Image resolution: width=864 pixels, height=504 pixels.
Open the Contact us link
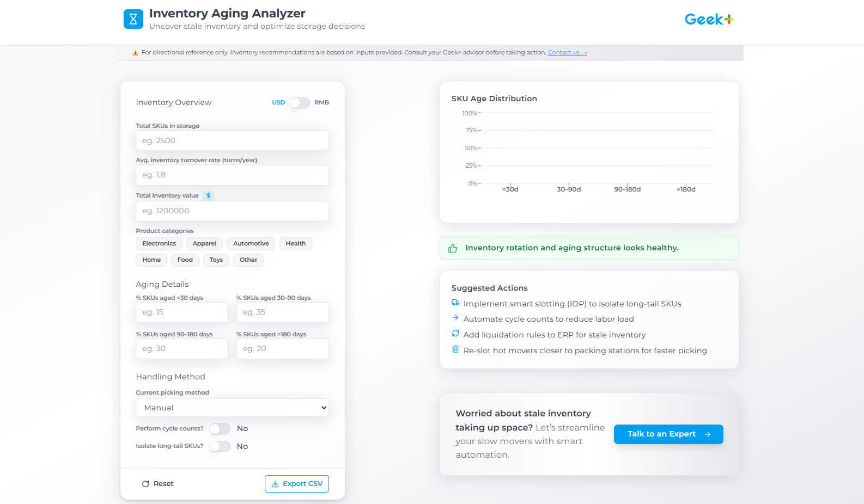coord(568,53)
